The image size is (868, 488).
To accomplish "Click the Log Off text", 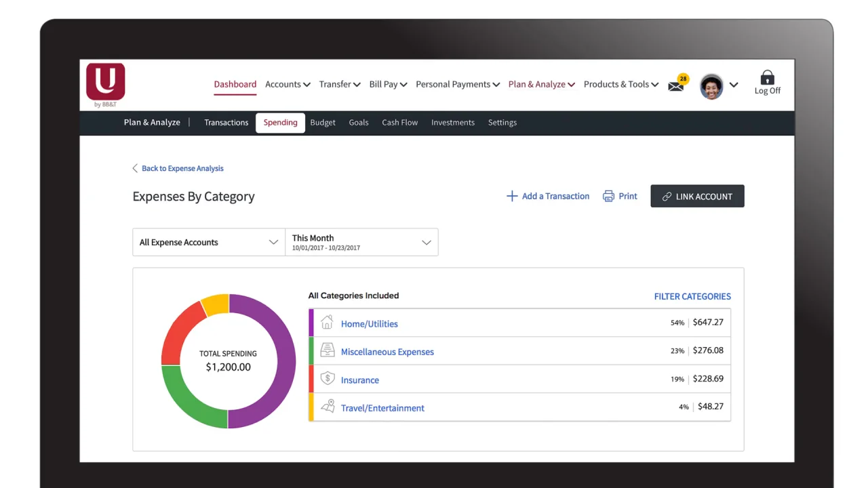I will tap(767, 91).
